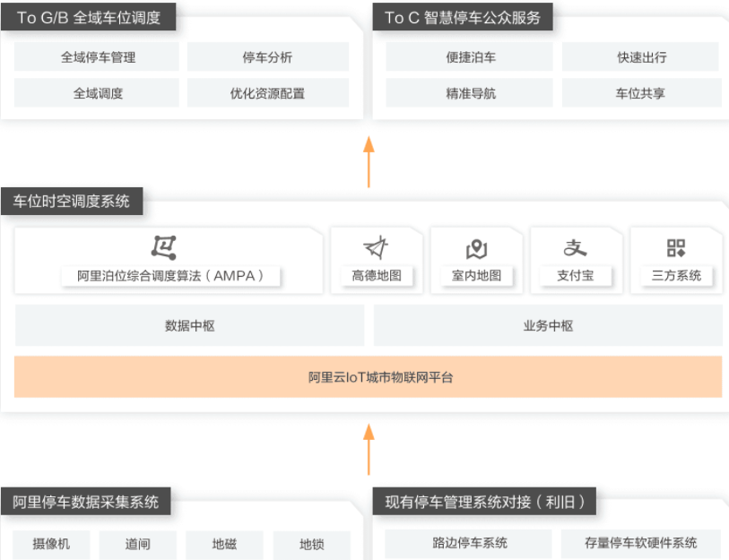Select the 停车分析 box
The image size is (729, 560).
pos(268,56)
